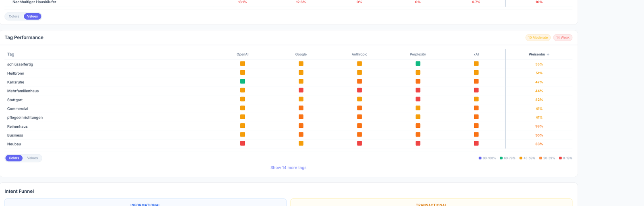
Task: Switch Tag Performance to Values view
Action: 33,158
